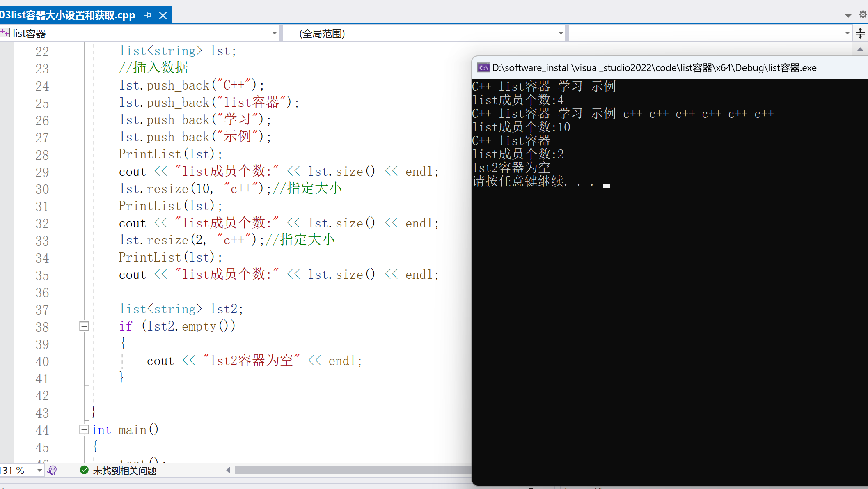Image resolution: width=868 pixels, height=489 pixels.
Task: Click the list容器 project icon in navigation bar
Action: [5, 33]
